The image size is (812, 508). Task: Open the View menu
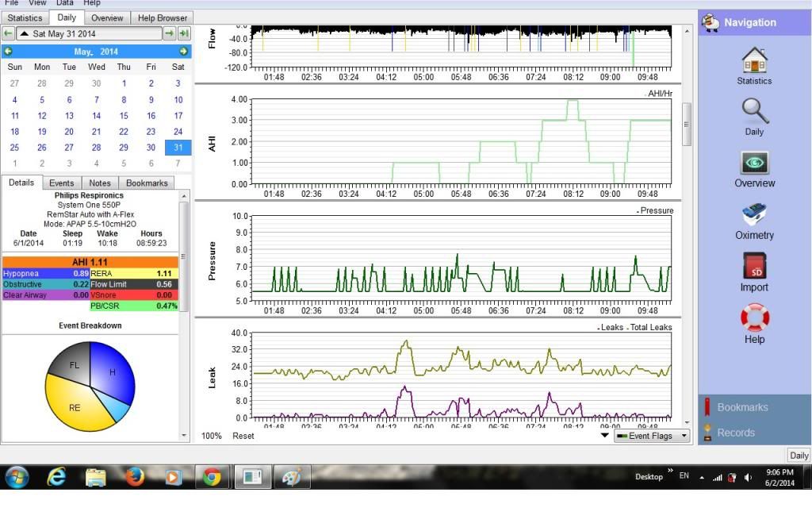point(37,3)
